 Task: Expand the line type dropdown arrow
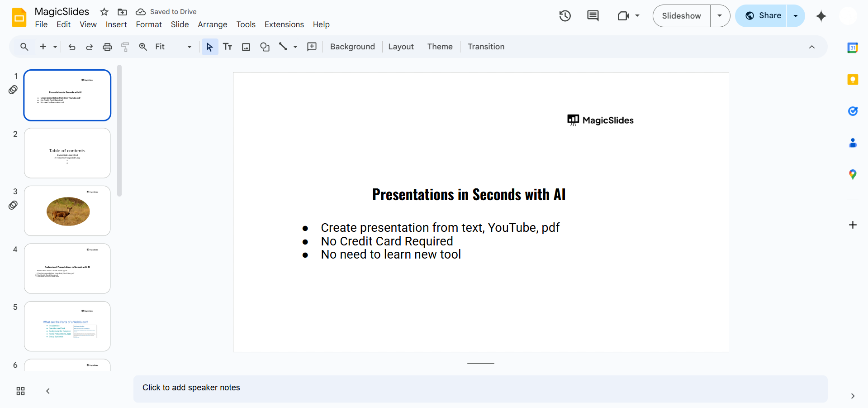[x=295, y=47]
